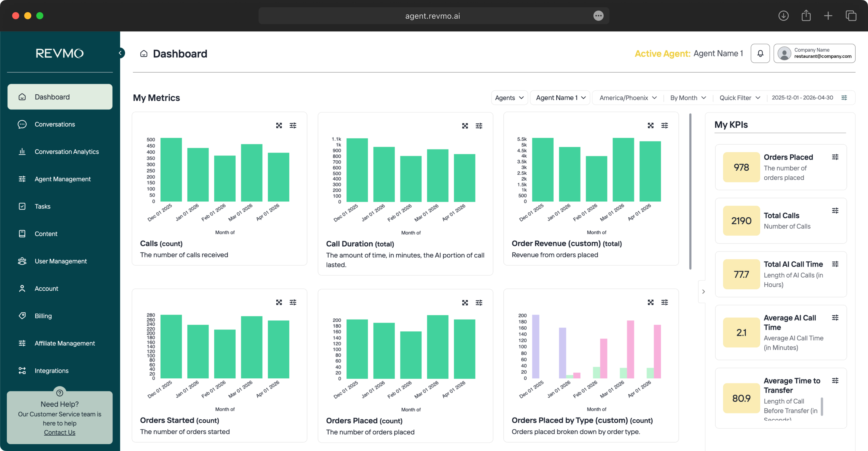868x451 pixels.
Task: Click the 2025-12-01 - 2026-04-30 date range
Action: pyautogui.click(x=802, y=98)
